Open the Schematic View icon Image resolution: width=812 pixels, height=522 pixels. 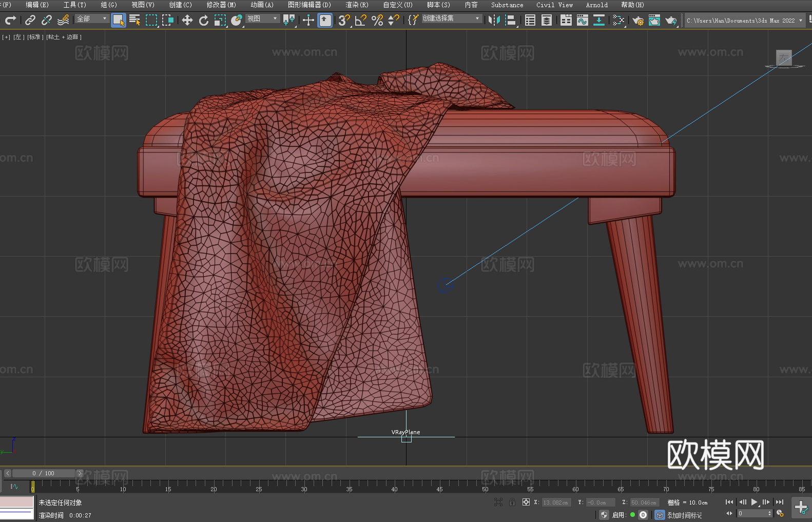[x=618, y=20]
